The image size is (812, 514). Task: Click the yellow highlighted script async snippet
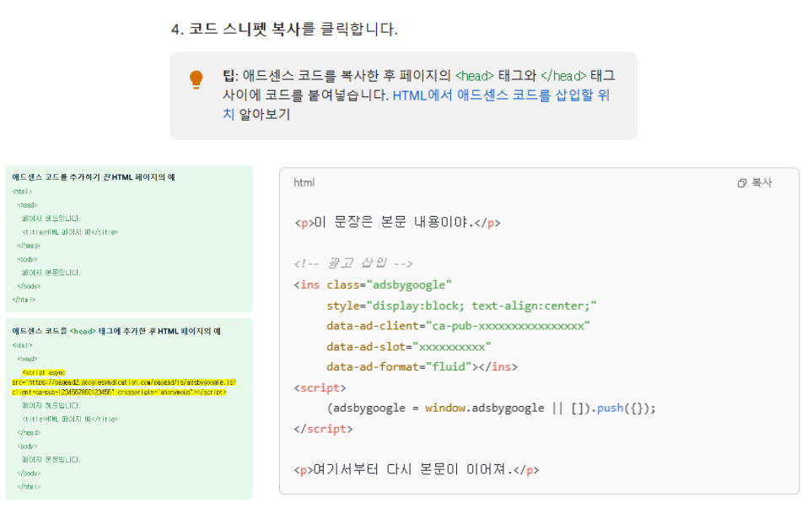pyautogui.click(x=124, y=382)
